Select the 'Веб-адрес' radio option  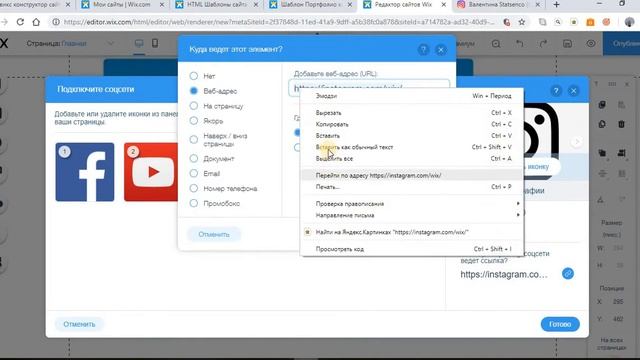(193, 91)
